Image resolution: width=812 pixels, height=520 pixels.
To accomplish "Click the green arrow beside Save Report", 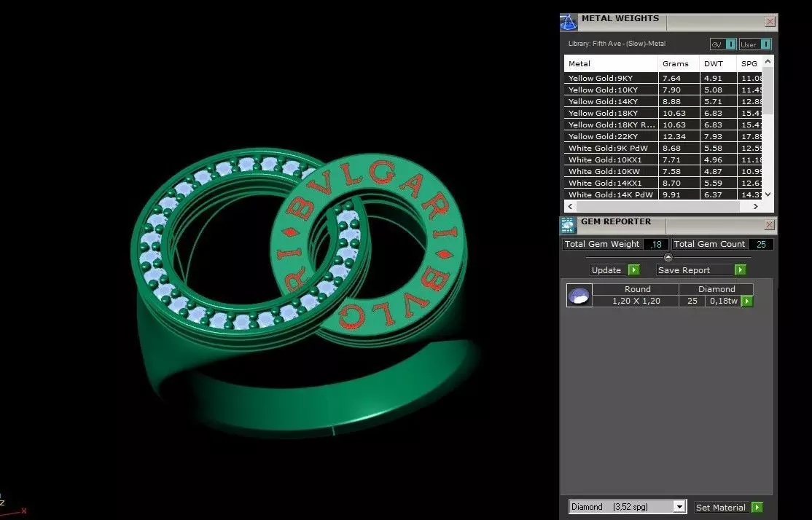I will point(741,270).
